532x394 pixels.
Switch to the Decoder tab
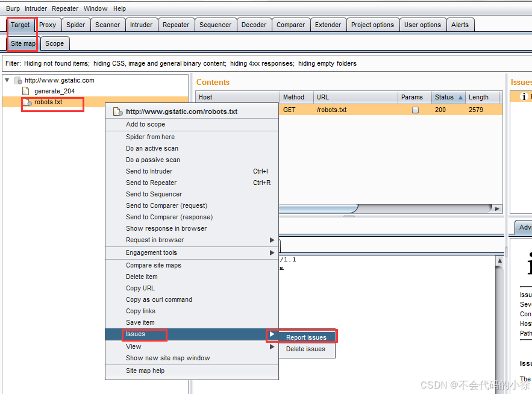(254, 25)
